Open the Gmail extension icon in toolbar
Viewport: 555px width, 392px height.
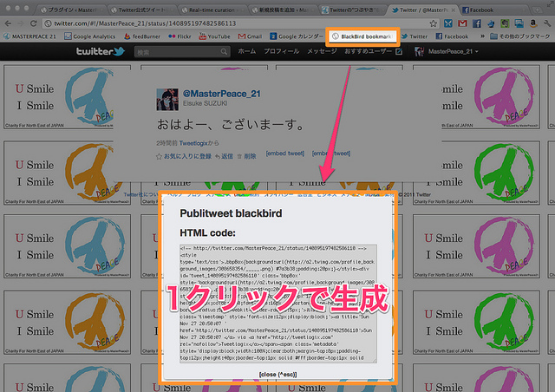tap(462, 23)
